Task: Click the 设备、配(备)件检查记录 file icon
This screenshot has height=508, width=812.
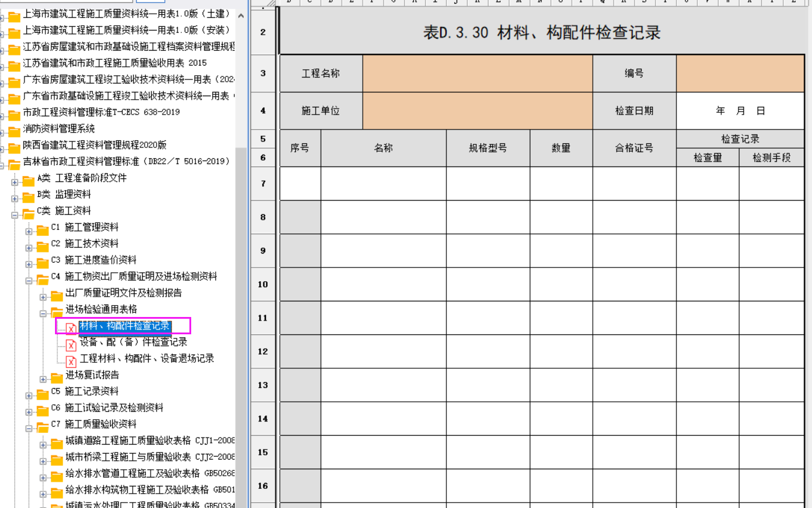Action: (71, 344)
